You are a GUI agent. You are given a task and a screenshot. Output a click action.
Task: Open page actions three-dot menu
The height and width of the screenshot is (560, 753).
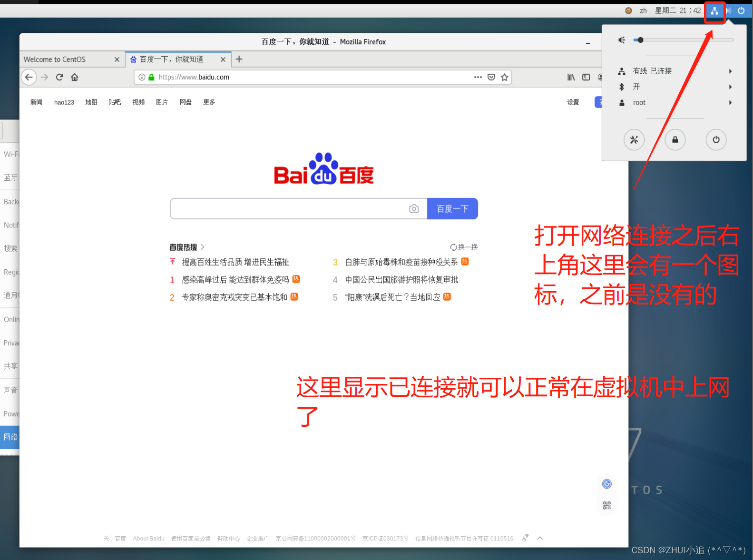click(478, 77)
